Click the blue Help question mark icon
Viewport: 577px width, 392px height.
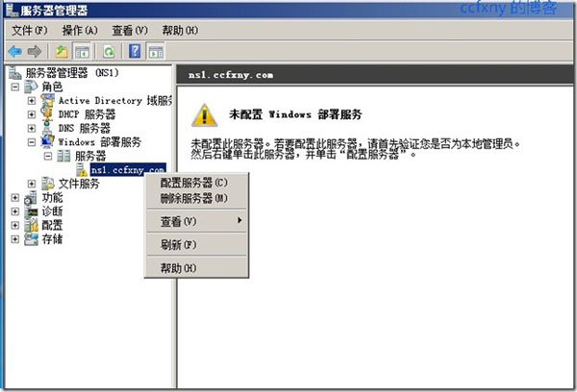(x=135, y=51)
